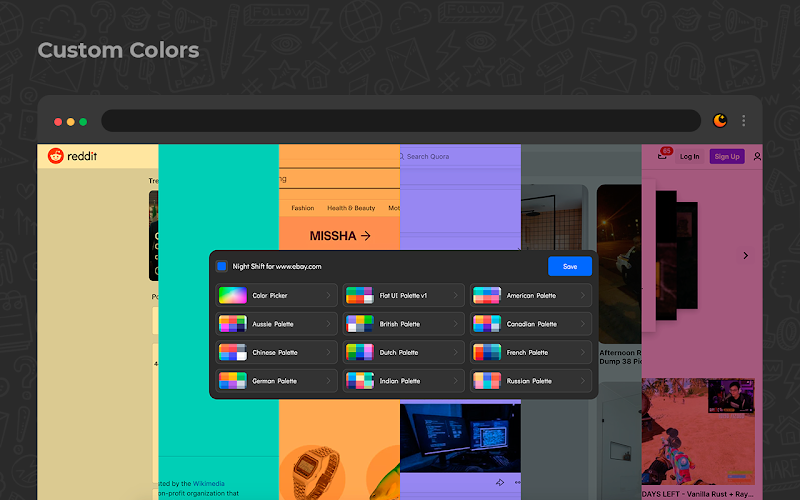Select the Aussie Palette color swatch
The height and width of the screenshot is (500, 800).
[233, 324]
